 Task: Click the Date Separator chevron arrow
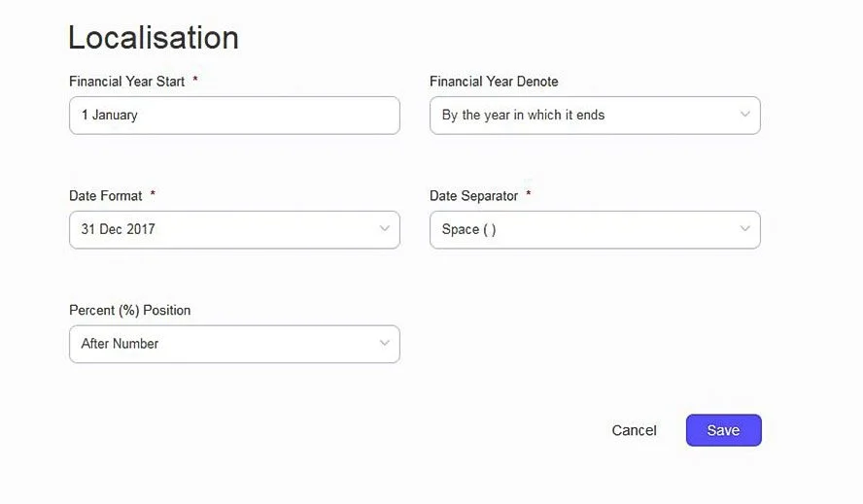pos(744,229)
